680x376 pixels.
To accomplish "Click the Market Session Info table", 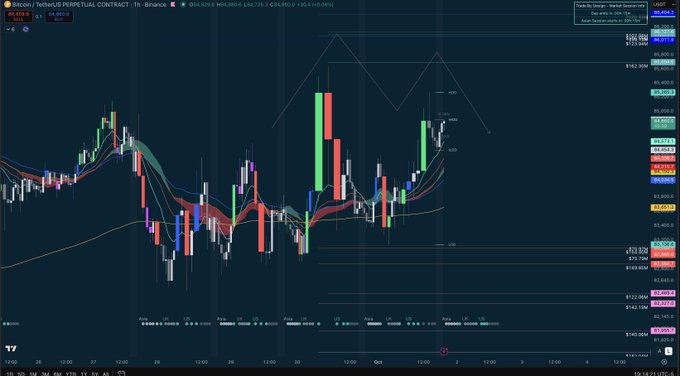I will [611, 13].
